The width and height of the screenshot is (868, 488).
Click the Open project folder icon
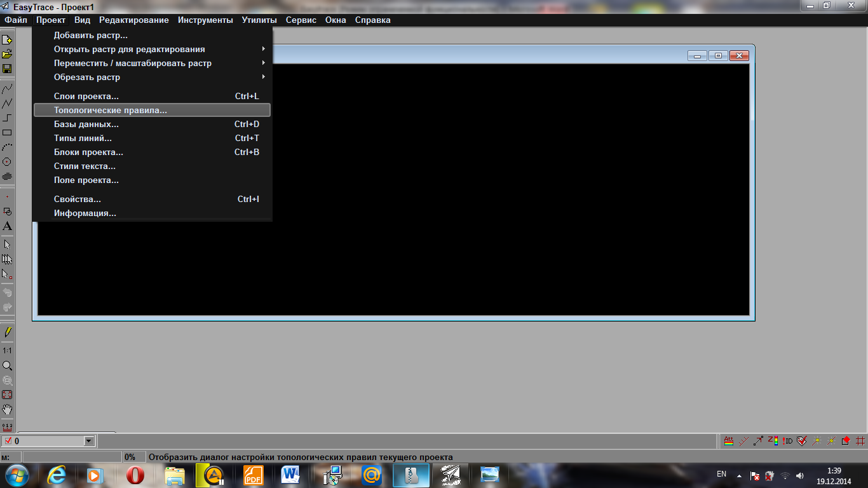(x=7, y=54)
